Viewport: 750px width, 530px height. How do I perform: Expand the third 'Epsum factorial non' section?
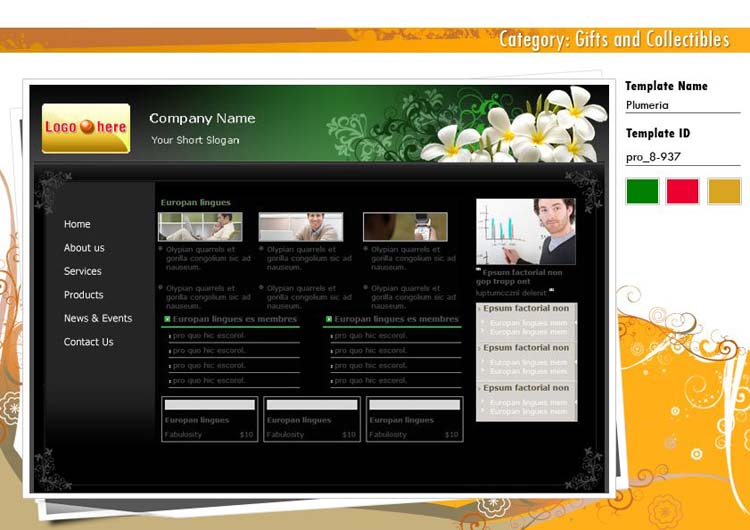pos(526,388)
